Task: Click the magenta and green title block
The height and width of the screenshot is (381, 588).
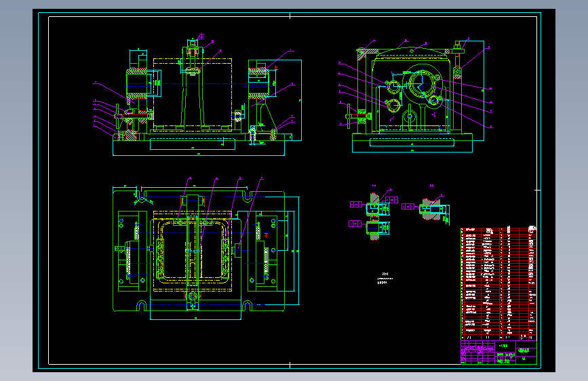Action: click(498, 352)
